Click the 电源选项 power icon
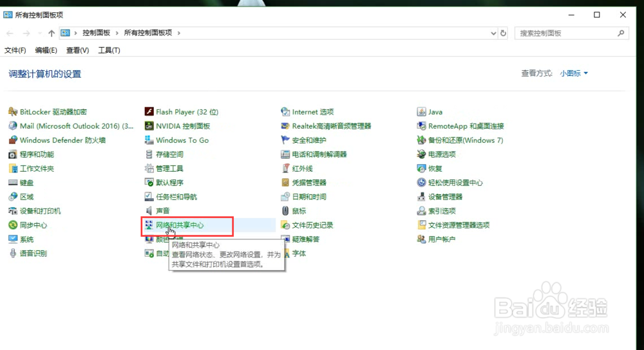 (x=421, y=154)
